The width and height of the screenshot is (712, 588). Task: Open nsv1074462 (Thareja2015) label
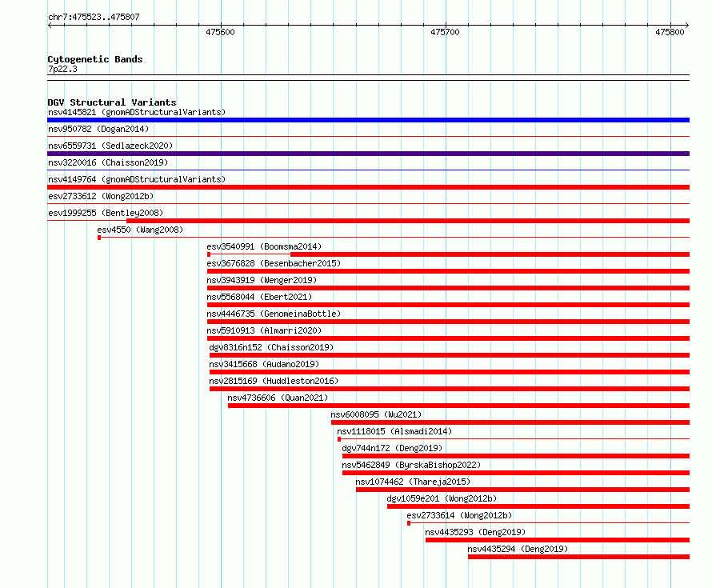pyautogui.click(x=414, y=482)
